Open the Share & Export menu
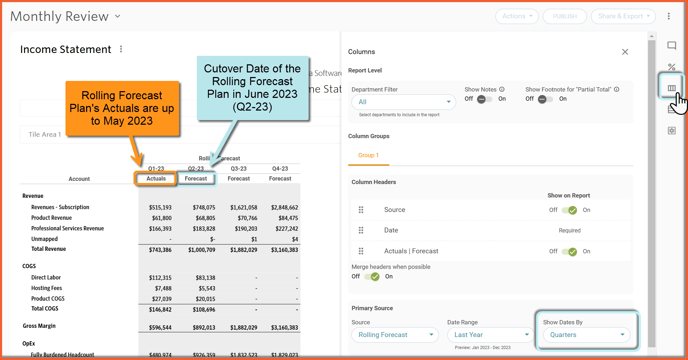 pyautogui.click(x=623, y=16)
